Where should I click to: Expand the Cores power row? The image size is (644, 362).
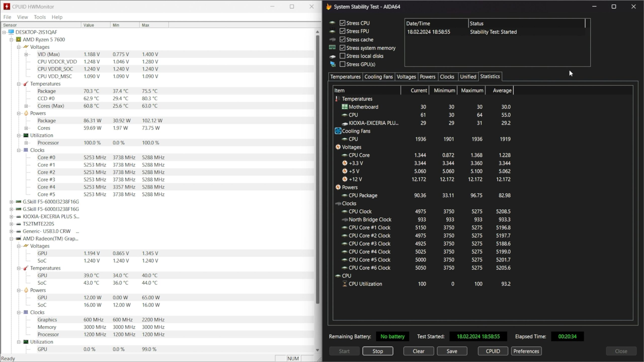click(26, 128)
